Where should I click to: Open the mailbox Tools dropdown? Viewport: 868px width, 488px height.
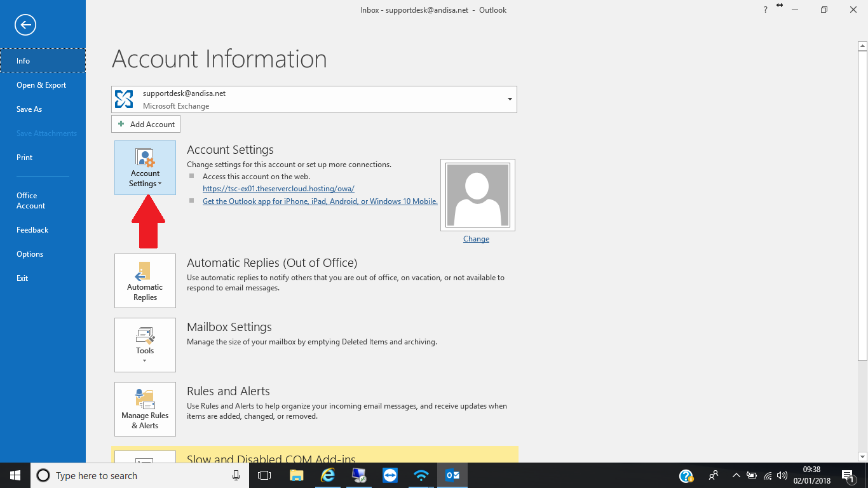(x=145, y=345)
